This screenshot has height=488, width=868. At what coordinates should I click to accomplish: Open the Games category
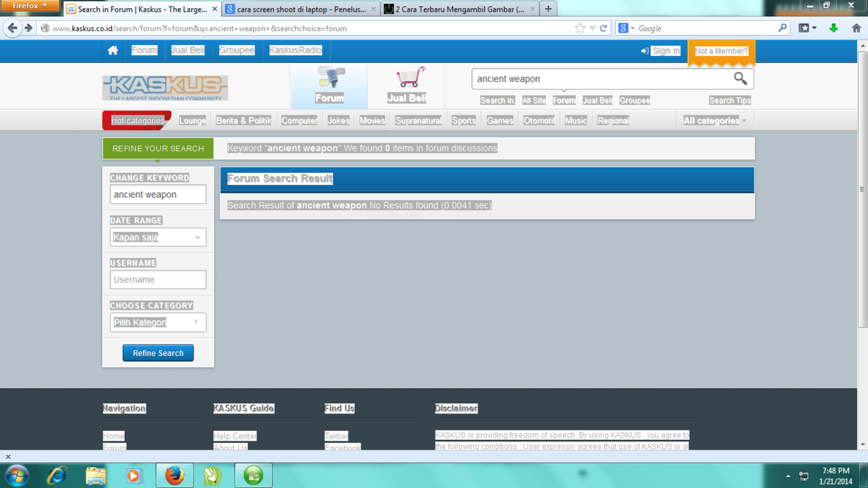(x=500, y=121)
